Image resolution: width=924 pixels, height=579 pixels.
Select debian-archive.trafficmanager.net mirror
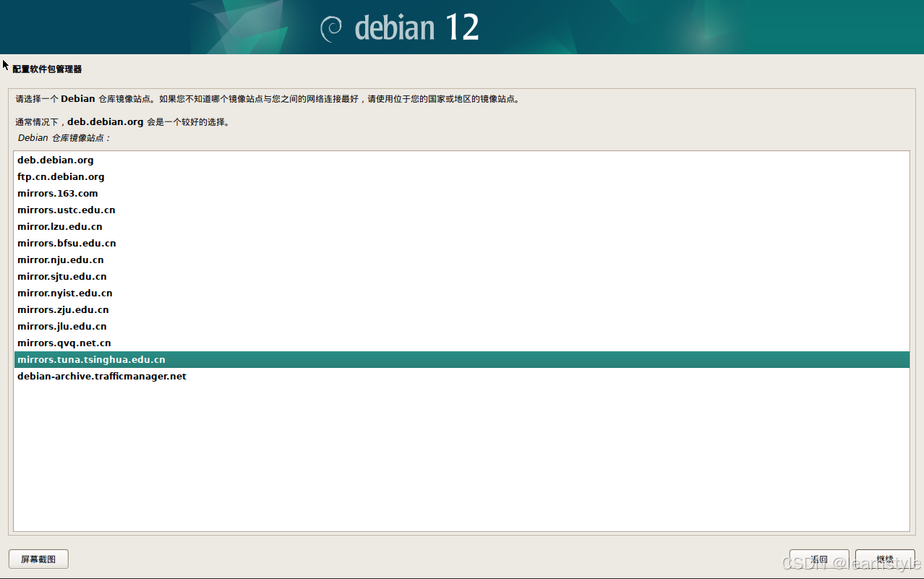[x=462, y=376]
